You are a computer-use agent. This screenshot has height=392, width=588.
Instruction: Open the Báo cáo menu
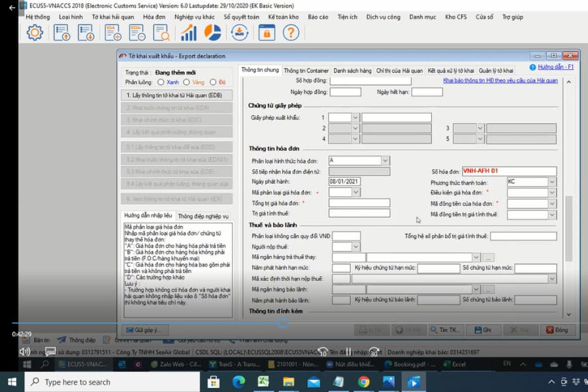coord(318,17)
